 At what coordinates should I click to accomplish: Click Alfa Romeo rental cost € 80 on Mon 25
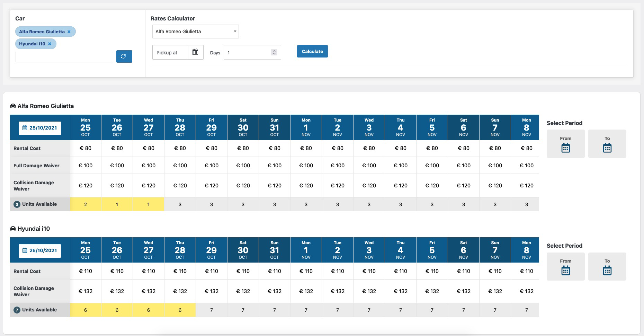pos(86,148)
